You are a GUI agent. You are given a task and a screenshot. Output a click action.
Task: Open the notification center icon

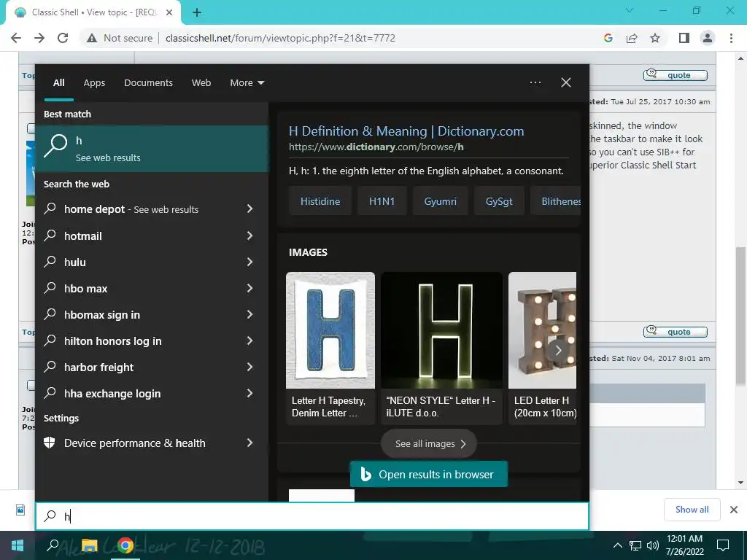(723, 545)
